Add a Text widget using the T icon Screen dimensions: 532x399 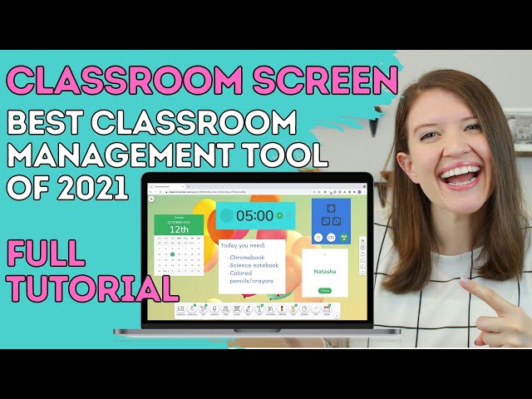coord(259,308)
